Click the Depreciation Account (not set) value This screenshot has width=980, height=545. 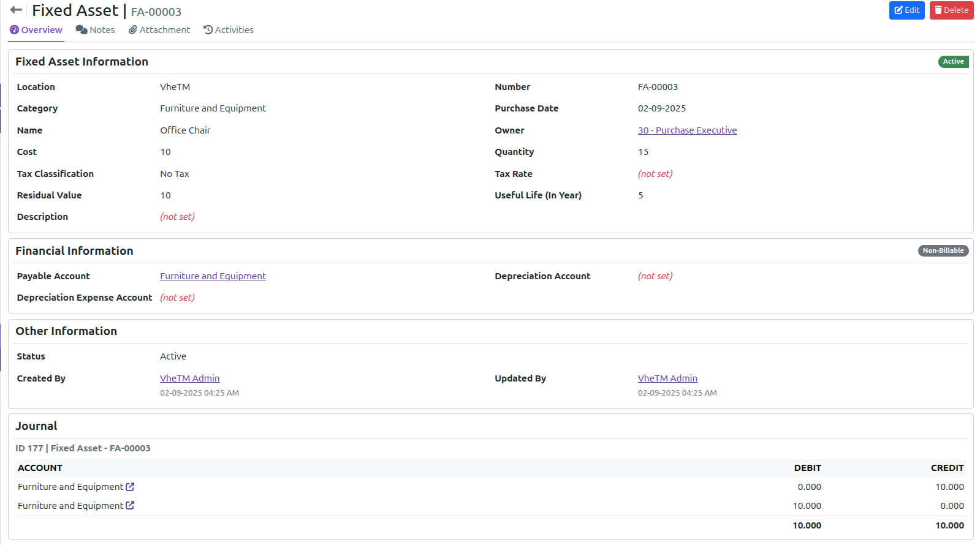coord(655,276)
